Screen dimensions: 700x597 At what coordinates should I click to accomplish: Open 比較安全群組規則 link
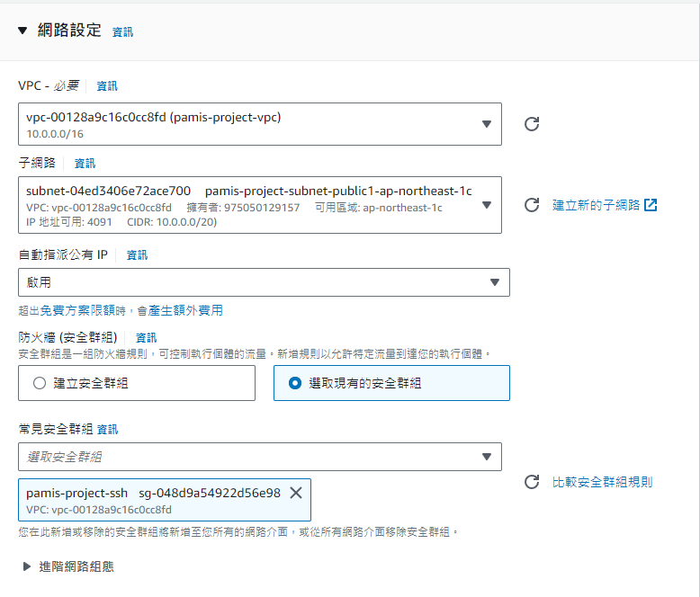pos(602,482)
